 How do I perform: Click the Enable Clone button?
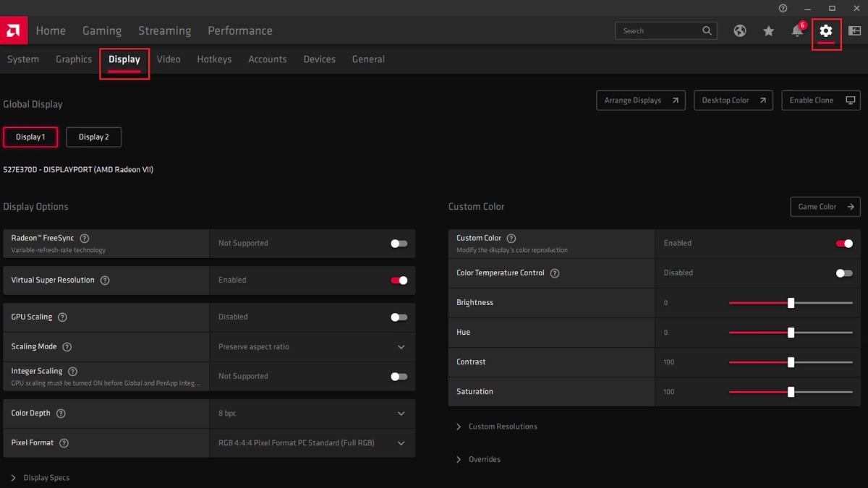821,100
